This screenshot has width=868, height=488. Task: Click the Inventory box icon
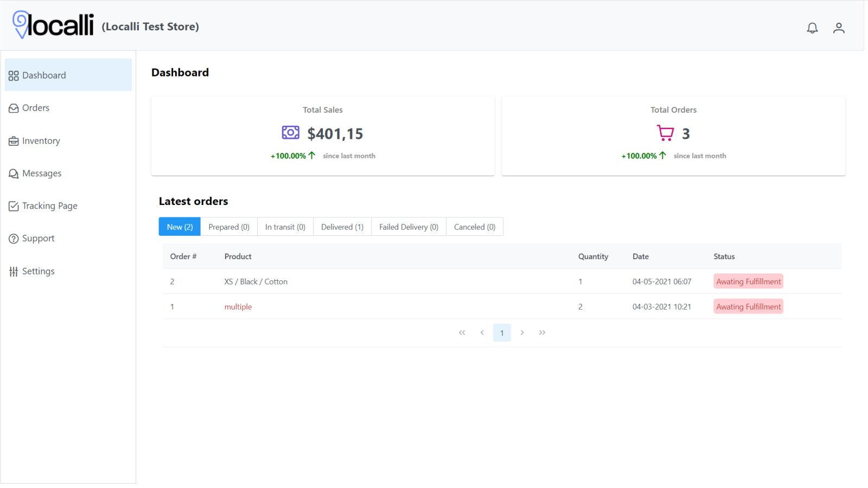pos(14,140)
